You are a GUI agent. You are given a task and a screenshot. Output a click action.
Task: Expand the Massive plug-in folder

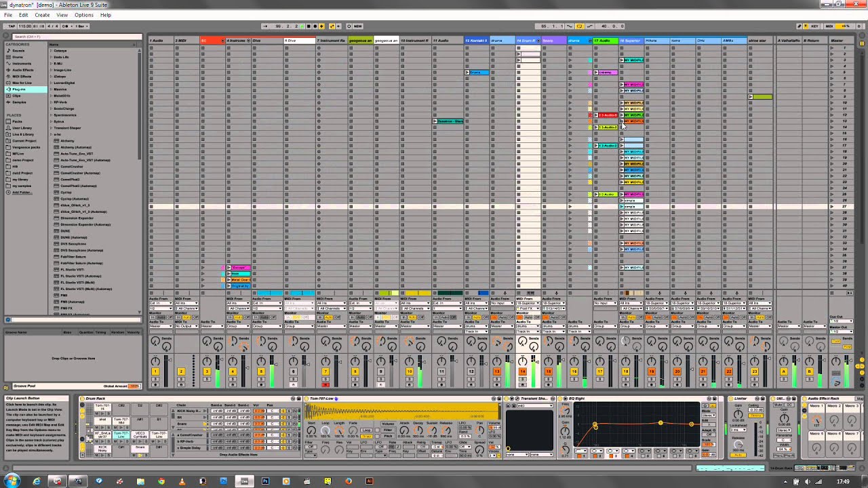click(x=52, y=89)
